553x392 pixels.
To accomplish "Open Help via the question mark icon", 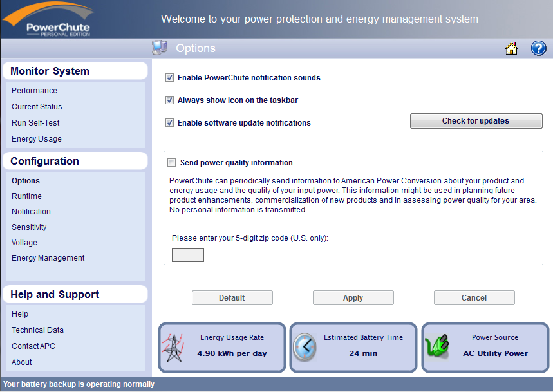I will click(x=538, y=48).
